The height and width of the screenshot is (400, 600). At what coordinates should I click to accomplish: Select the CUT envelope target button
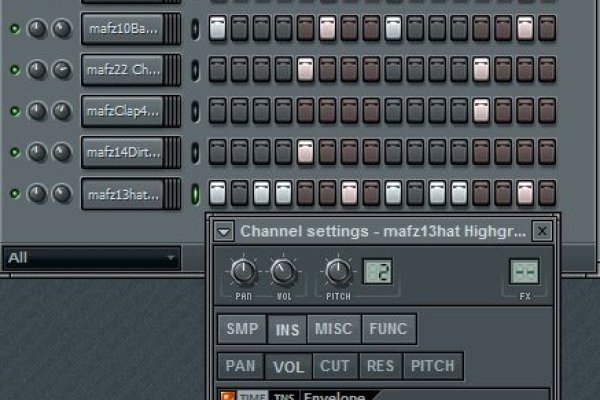pyautogui.click(x=335, y=366)
